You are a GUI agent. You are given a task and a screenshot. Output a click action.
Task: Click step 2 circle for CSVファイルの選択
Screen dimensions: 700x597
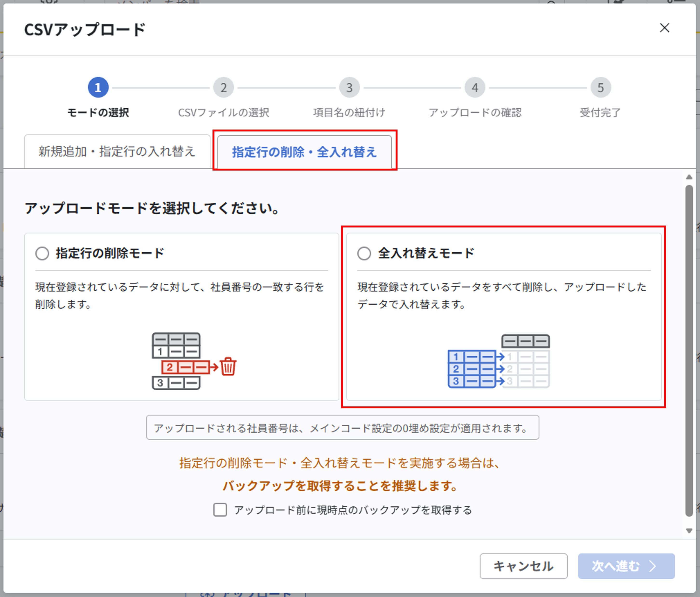tap(224, 88)
